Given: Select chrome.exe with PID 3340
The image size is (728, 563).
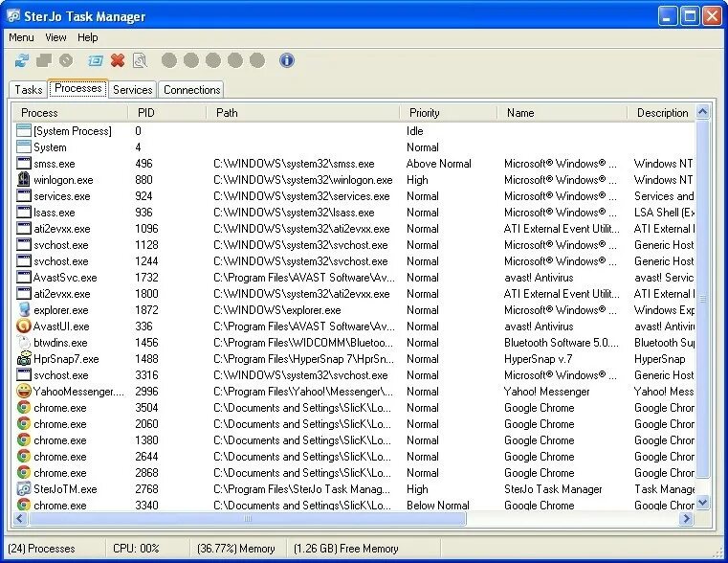Looking at the screenshot, I should click(x=354, y=505).
